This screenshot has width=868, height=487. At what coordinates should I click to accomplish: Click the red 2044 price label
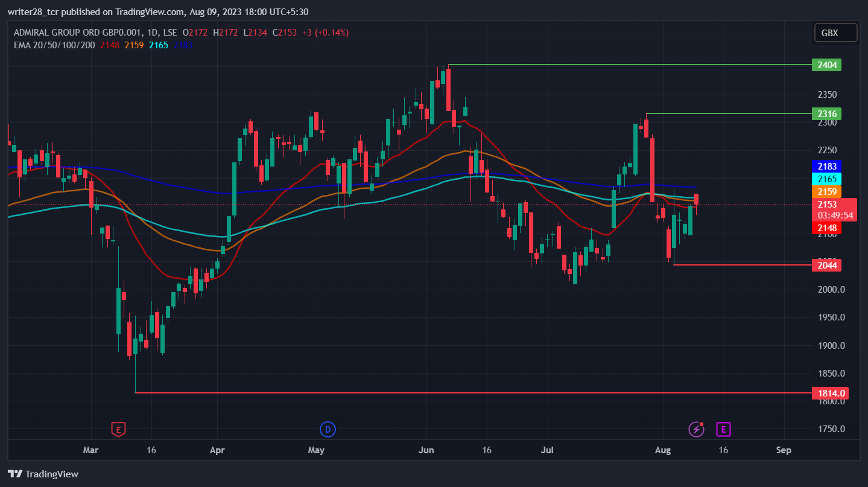(826, 265)
